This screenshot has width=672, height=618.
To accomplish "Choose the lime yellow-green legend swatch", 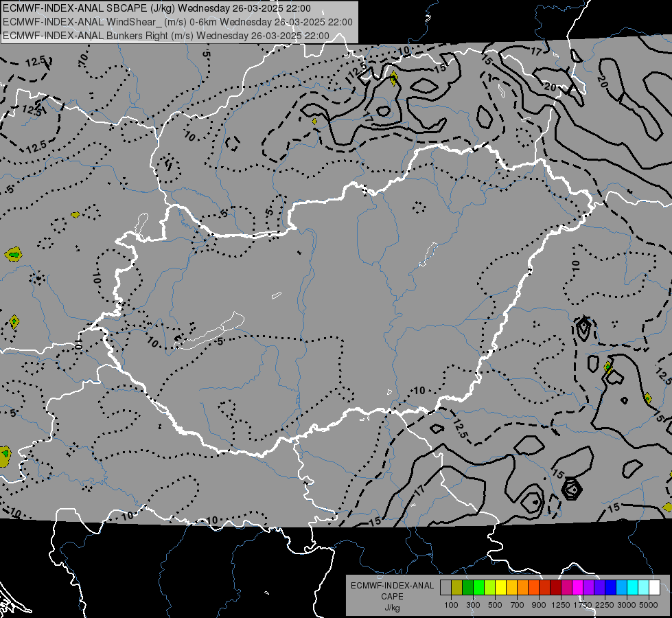I will pyautogui.click(x=490, y=588).
